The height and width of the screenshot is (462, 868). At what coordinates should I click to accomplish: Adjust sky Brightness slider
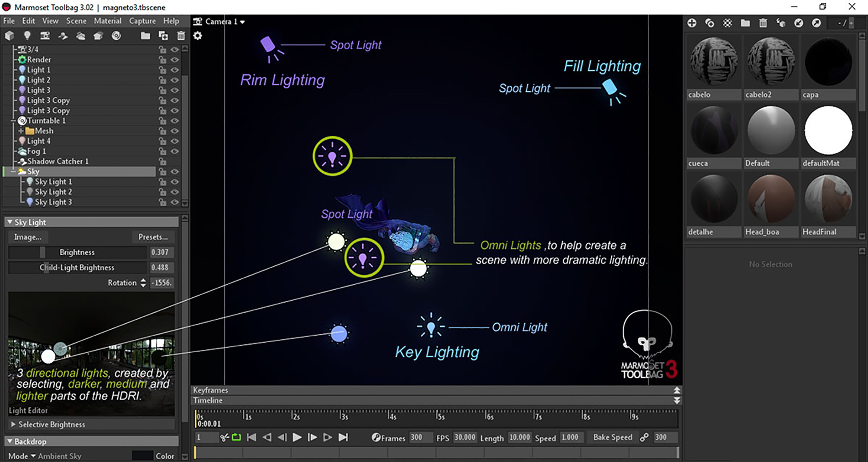pyautogui.click(x=77, y=252)
